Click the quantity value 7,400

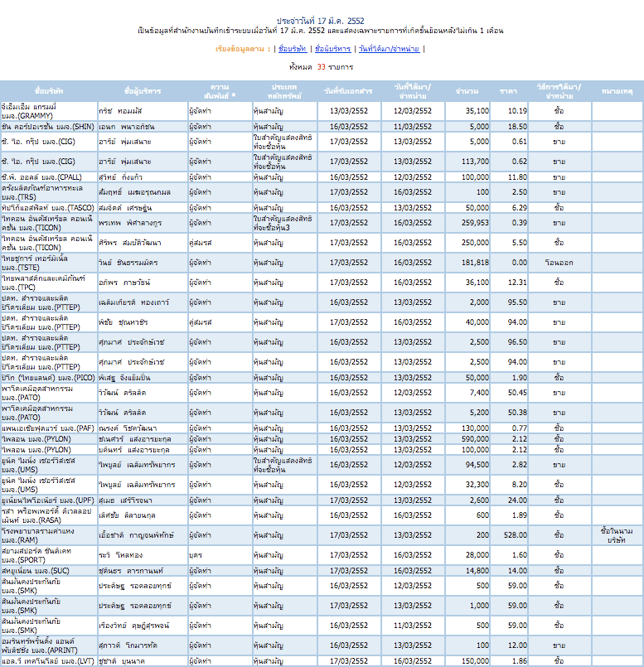pos(479,393)
